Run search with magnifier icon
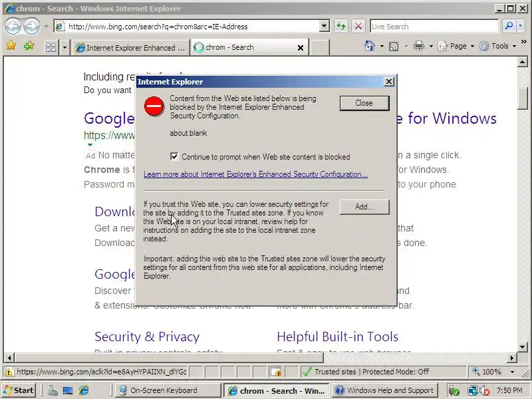 pos(509,26)
